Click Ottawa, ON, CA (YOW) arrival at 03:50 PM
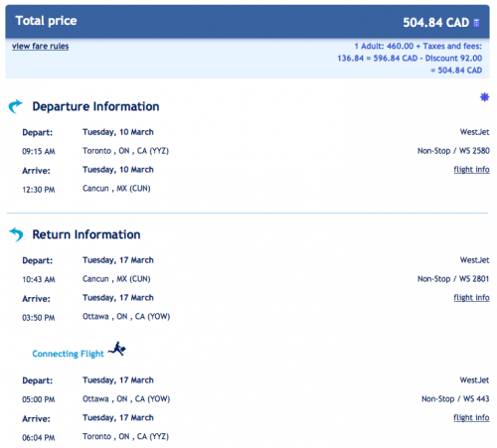This screenshot has width=497, height=448. click(x=126, y=317)
